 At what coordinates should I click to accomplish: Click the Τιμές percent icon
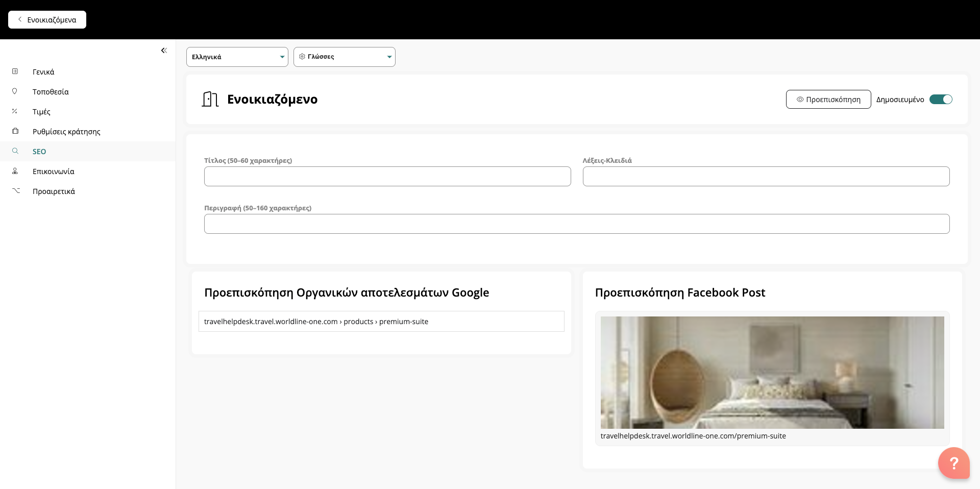(15, 111)
